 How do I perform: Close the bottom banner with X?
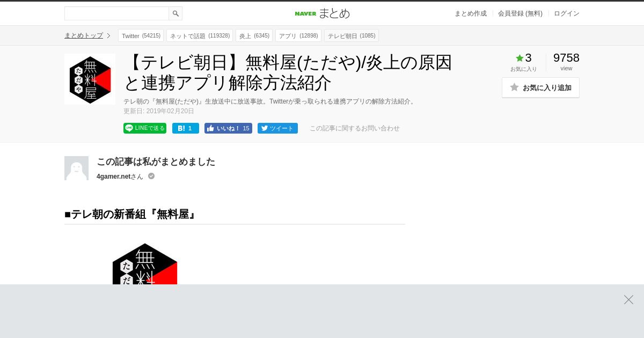click(628, 299)
